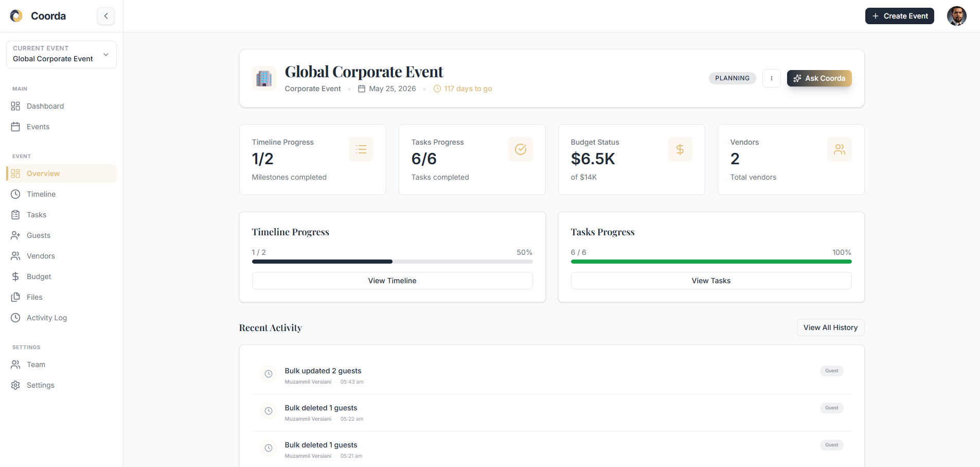Click the PLANNING status badge
The width and height of the screenshot is (980, 467).
(x=732, y=78)
